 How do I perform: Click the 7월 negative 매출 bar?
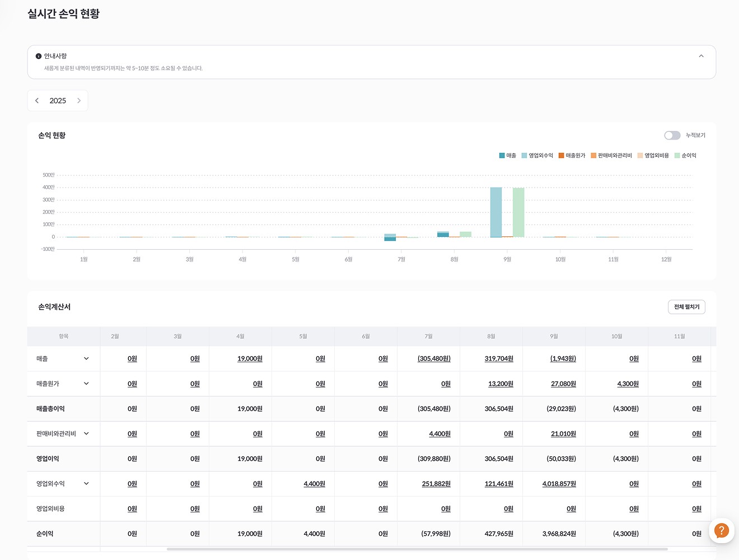coord(390,239)
